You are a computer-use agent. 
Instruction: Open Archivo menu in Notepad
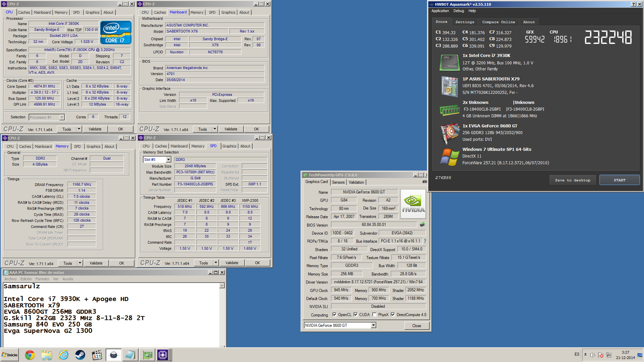pos(10,279)
